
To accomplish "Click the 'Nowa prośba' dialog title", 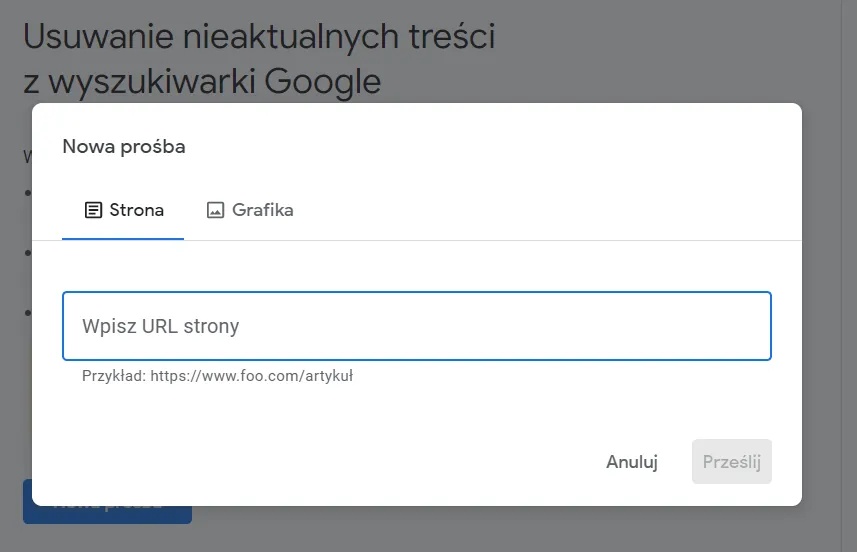I will [124, 147].
